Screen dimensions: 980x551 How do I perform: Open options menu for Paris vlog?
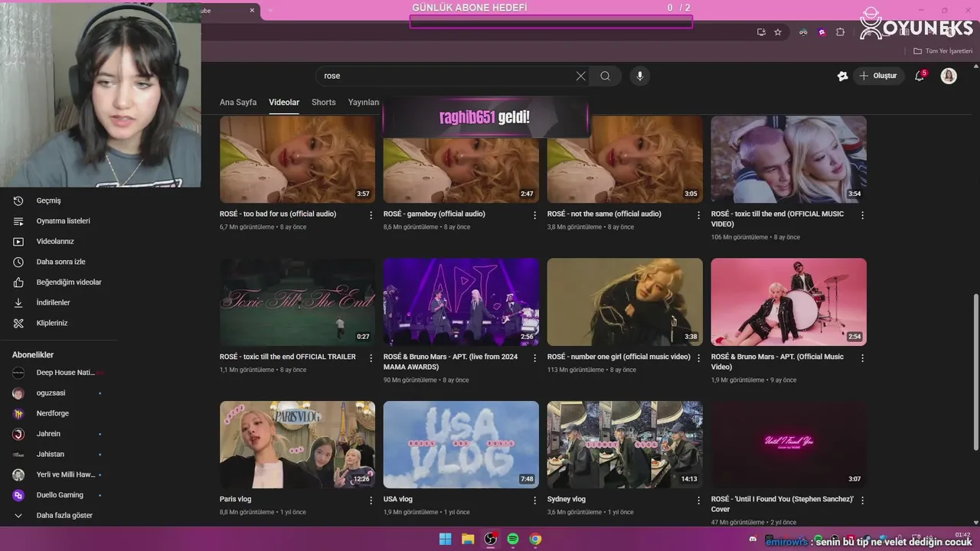pyautogui.click(x=371, y=500)
